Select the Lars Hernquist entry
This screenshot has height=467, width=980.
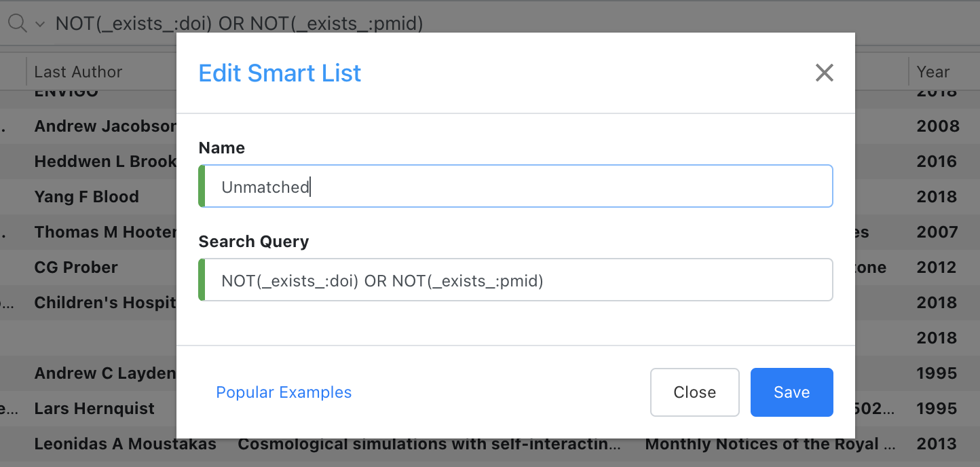(x=94, y=408)
